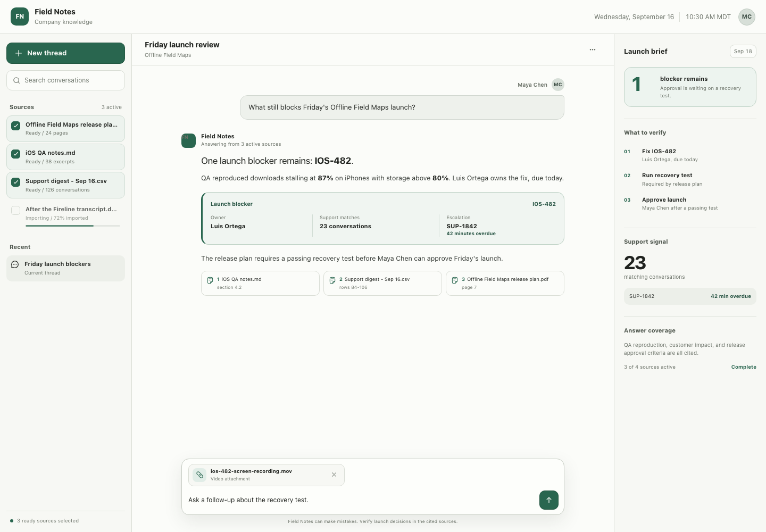The height and width of the screenshot is (532, 766).
Task: Click IOS-482 tag on launch blocker card
Action: point(544,204)
